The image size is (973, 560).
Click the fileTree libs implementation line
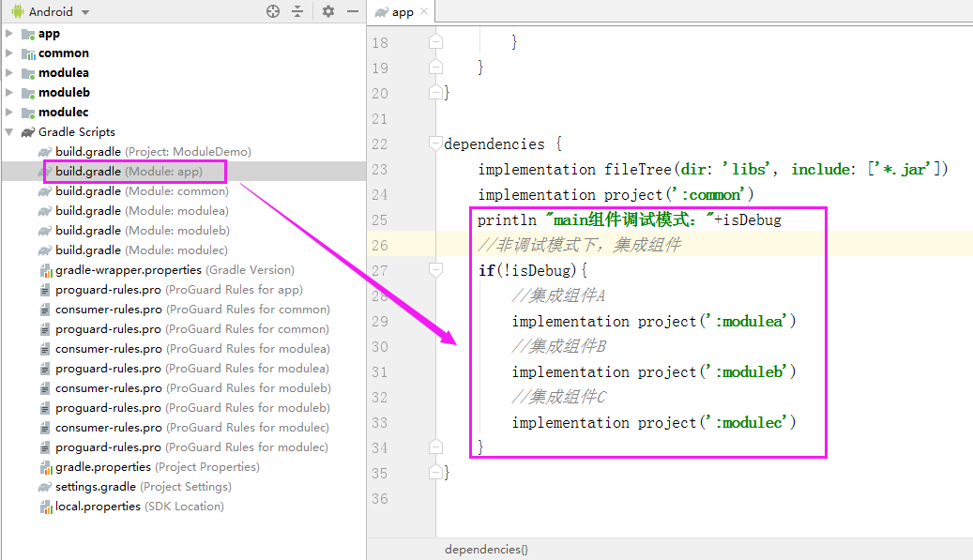pyautogui.click(x=713, y=169)
